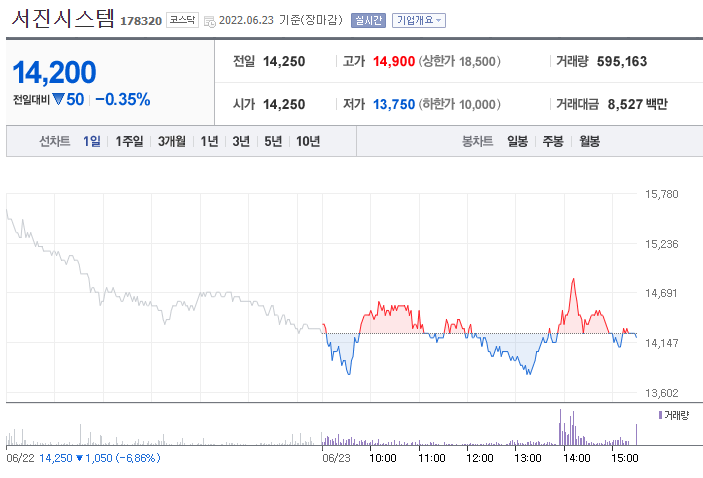
Task: Click the 전일 price 14,250
Action: pyautogui.click(x=284, y=61)
